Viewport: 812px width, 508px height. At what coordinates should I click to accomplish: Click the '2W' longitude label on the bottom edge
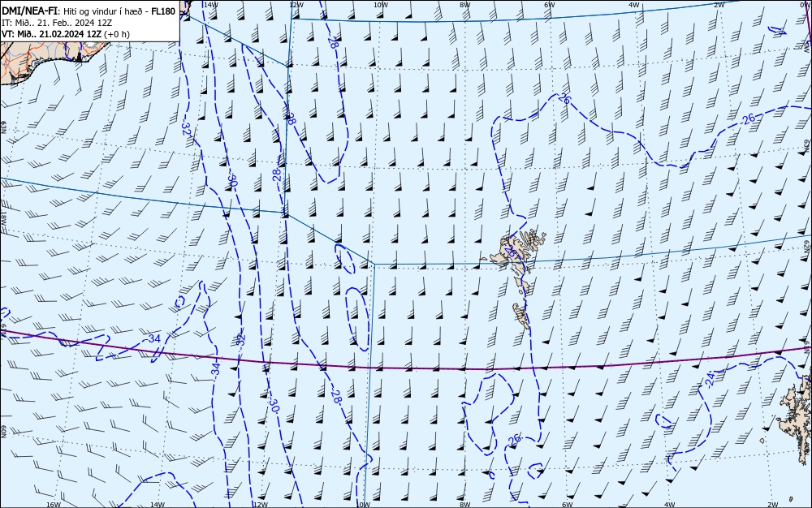773,505
